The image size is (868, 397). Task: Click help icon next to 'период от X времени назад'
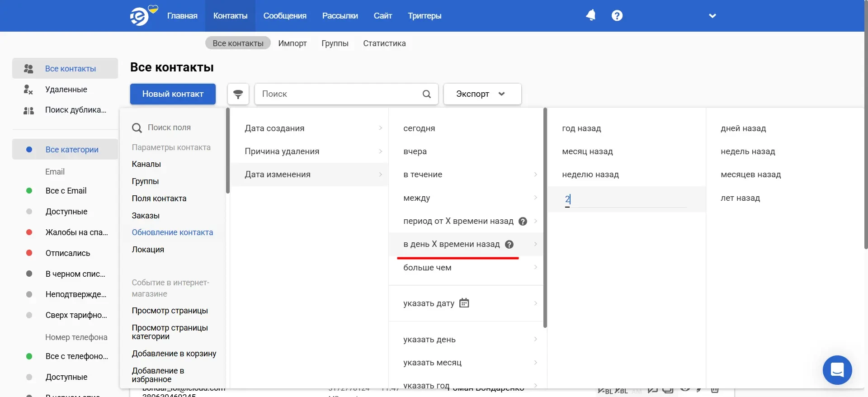coord(523,222)
